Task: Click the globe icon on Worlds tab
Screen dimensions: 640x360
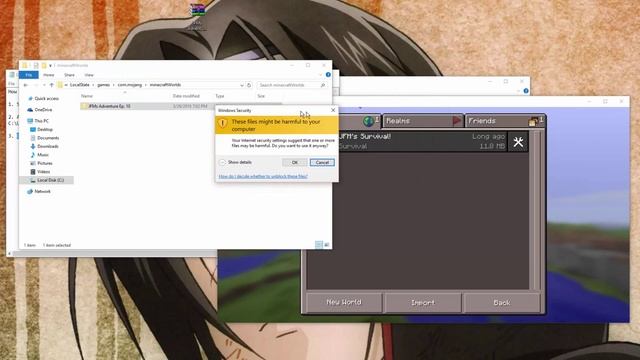Action: pyautogui.click(x=369, y=121)
